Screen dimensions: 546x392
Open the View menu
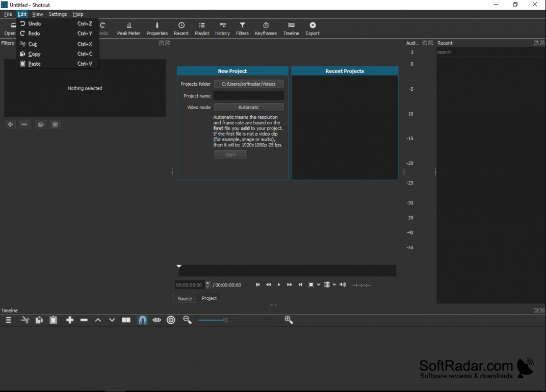[x=38, y=14]
